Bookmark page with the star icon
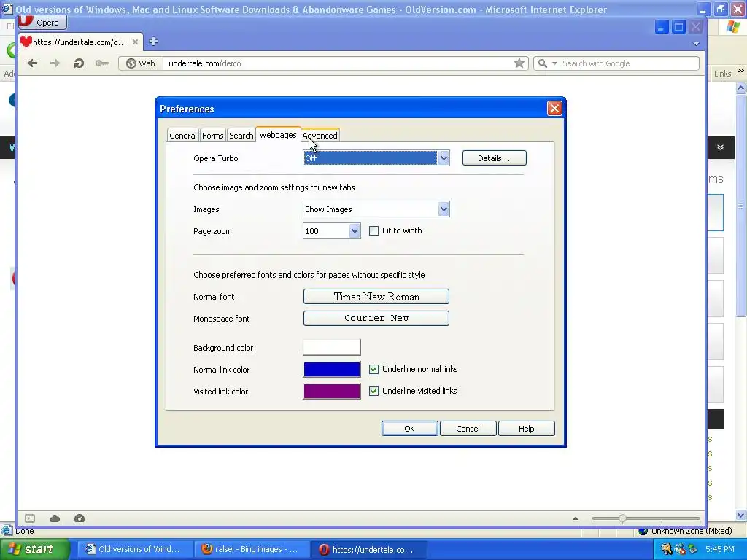This screenshot has width=747, height=560. [x=519, y=63]
